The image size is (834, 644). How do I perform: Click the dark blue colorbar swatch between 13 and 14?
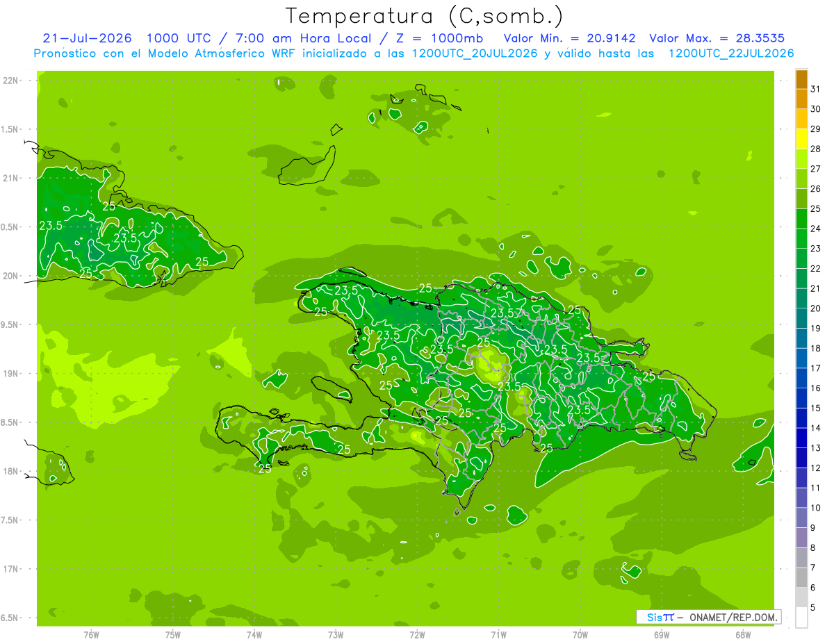click(801, 438)
